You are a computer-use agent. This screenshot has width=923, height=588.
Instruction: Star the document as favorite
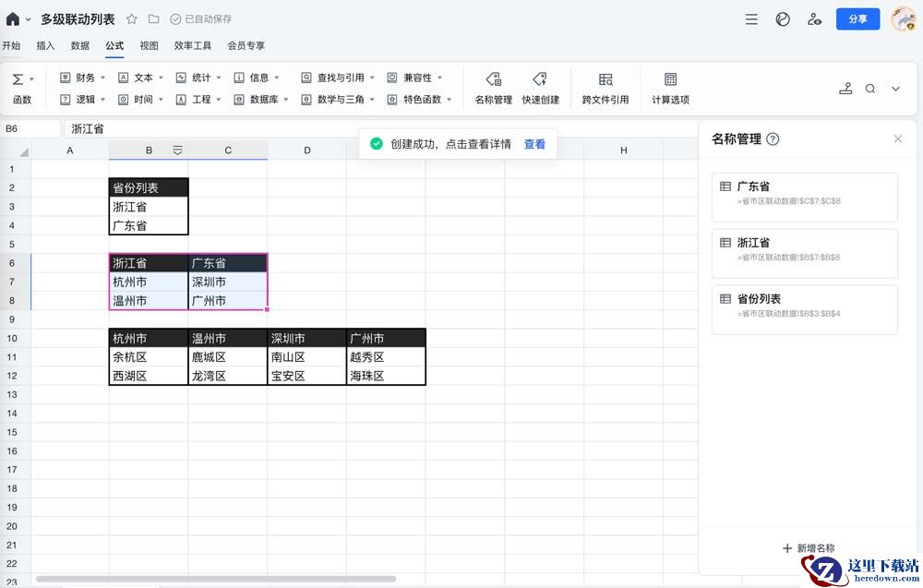[132, 18]
